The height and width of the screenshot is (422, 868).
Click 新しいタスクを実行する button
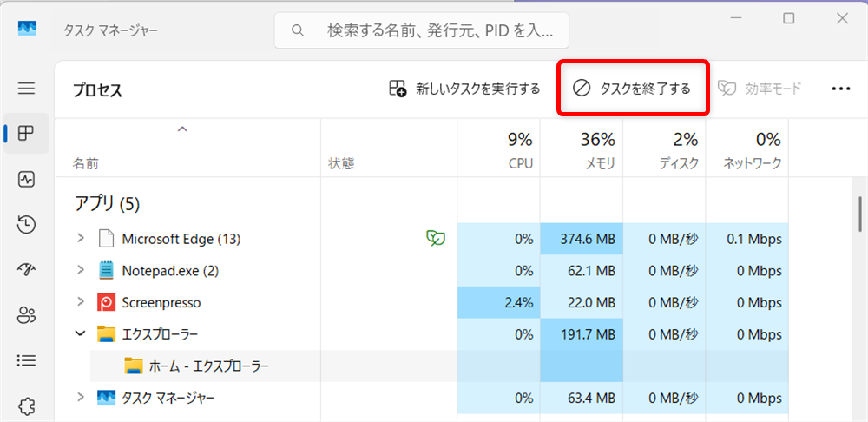464,89
